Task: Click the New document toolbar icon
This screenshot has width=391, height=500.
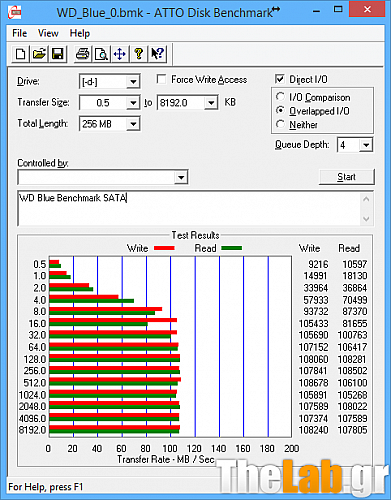Action: [x=20, y=54]
